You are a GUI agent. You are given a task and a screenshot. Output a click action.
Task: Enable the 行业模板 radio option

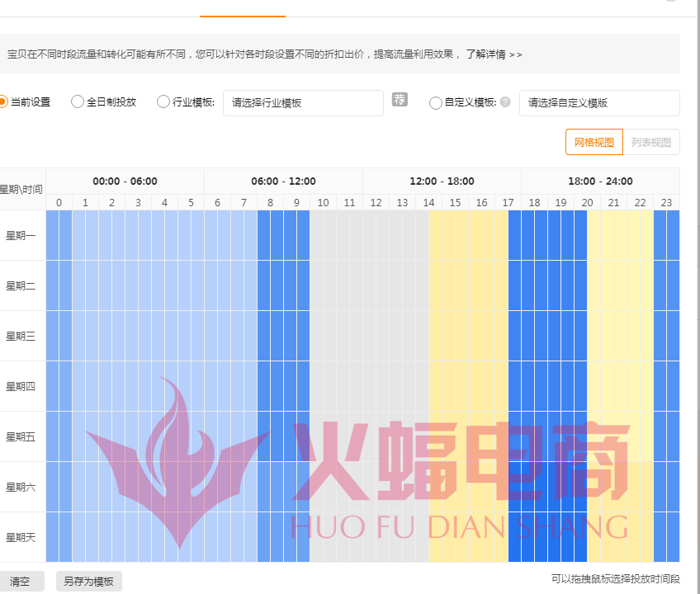point(163,101)
